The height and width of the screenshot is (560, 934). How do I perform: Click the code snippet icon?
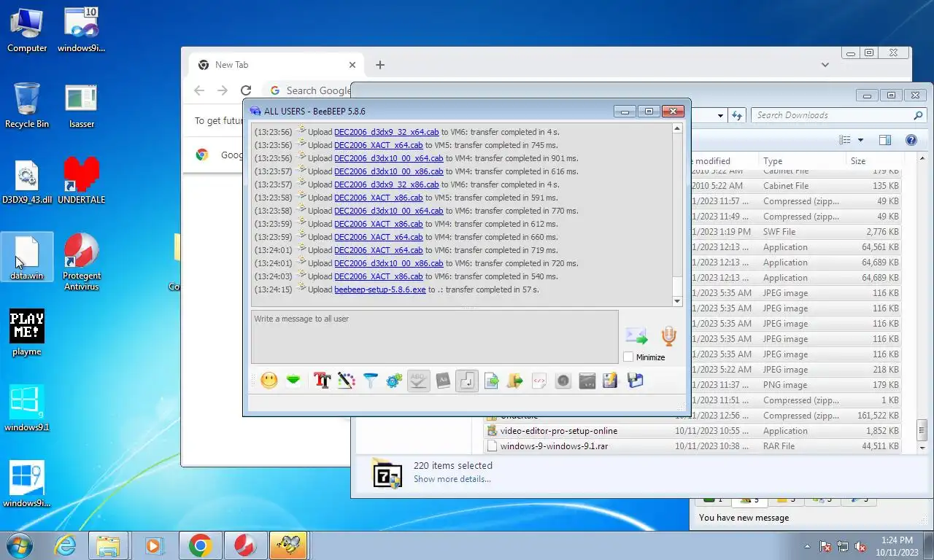coord(539,380)
